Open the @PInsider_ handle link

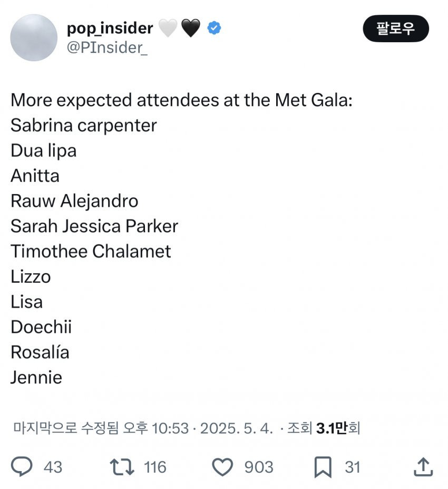coord(107,47)
